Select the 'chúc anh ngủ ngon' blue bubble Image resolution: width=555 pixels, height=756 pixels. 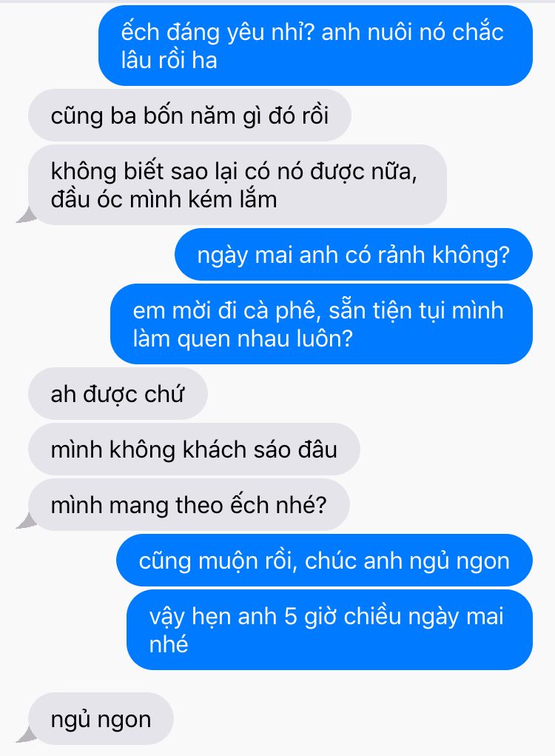324,561
